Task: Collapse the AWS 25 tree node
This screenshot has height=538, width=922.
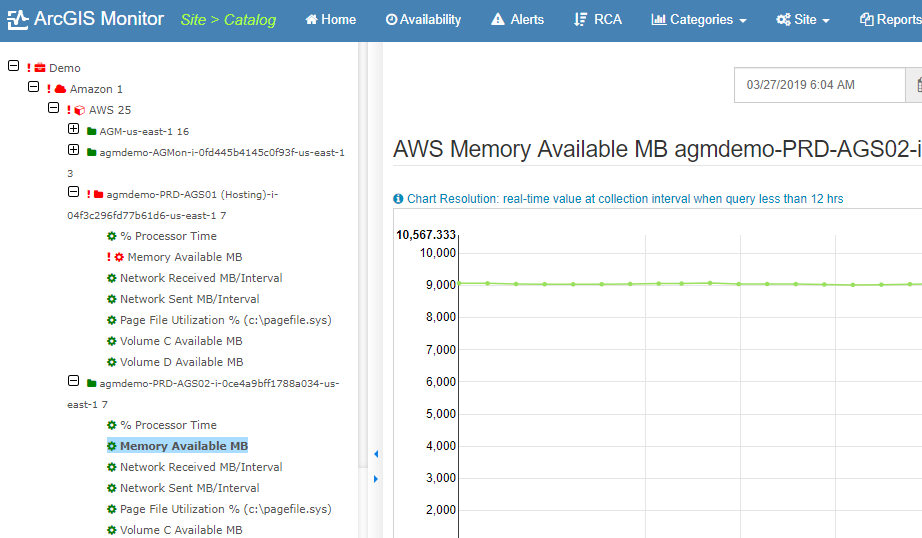Action: point(54,108)
